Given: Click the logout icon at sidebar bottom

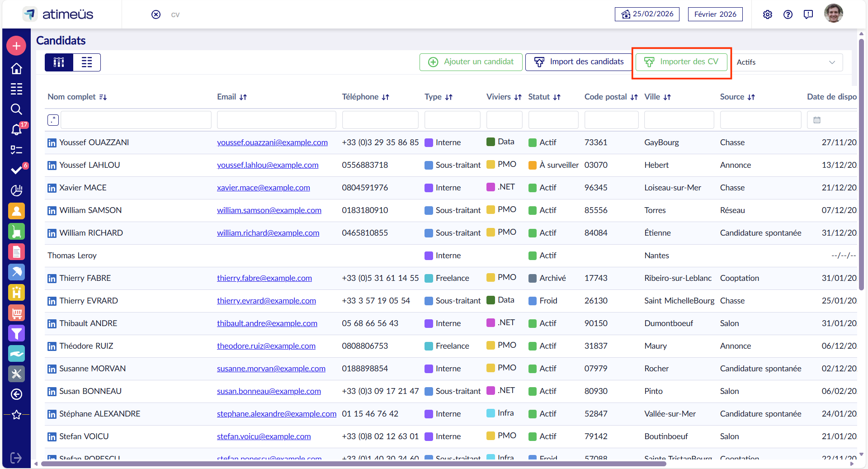Looking at the screenshot, I should 16,458.
